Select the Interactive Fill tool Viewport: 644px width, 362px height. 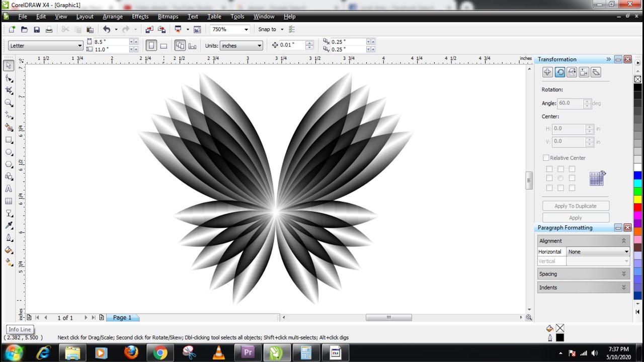9,262
